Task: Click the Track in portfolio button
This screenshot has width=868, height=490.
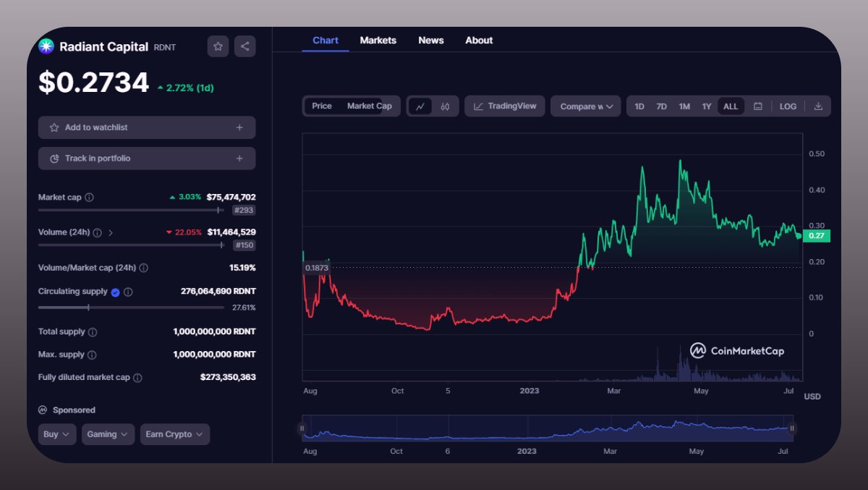Action: 147,159
